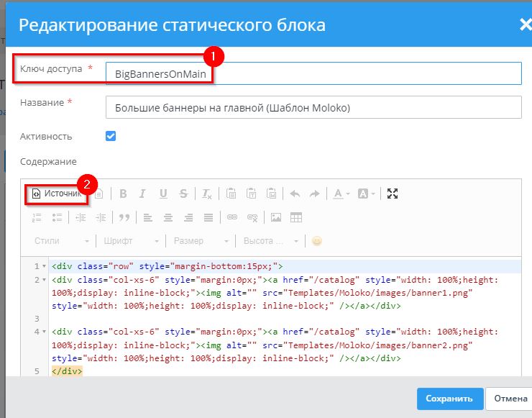This screenshot has height=418, width=532.
Task: Click the Отмена button
Action: click(x=510, y=399)
